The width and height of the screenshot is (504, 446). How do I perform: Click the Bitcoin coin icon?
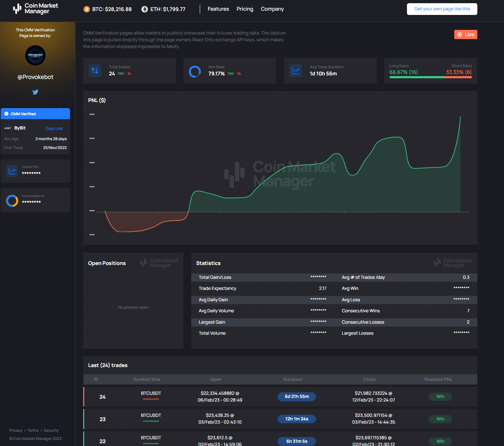click(87, 9)
